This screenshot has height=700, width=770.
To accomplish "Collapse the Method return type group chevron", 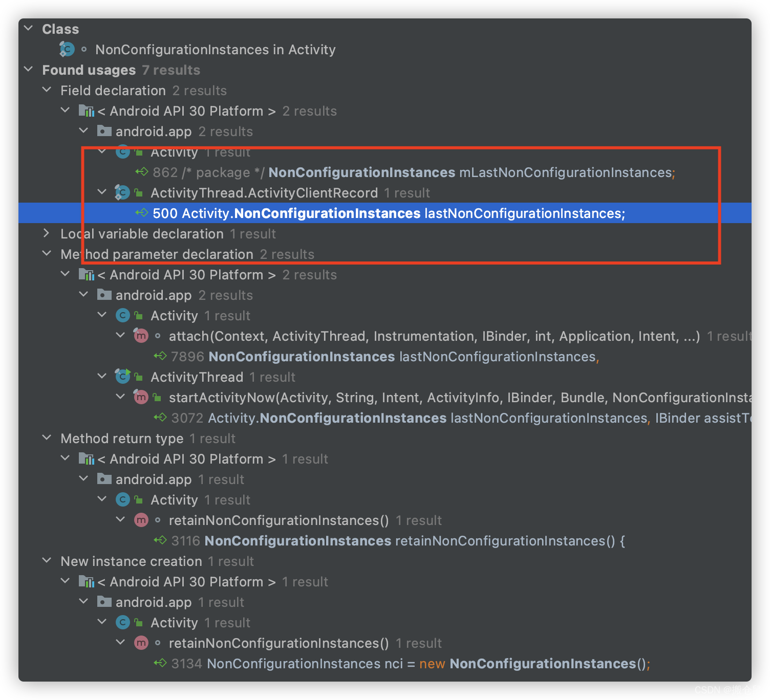I will click(47, 437).
